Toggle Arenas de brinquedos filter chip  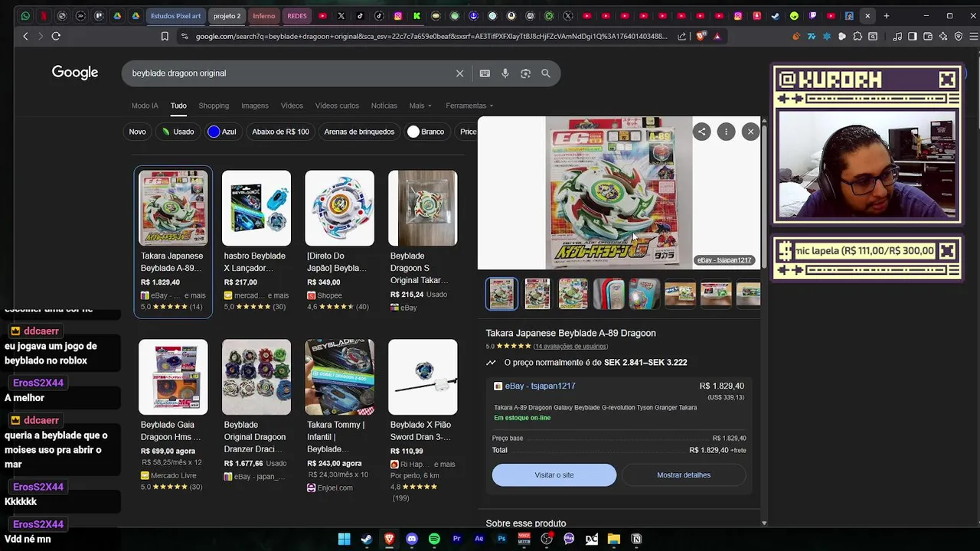click(x=359, y=132)
